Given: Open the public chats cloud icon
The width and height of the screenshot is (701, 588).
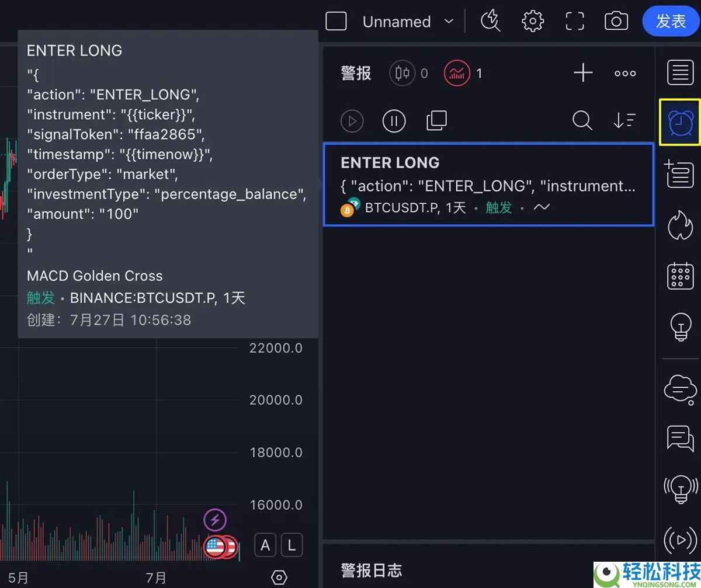Looking at the screenshot, I should point(680,389).
